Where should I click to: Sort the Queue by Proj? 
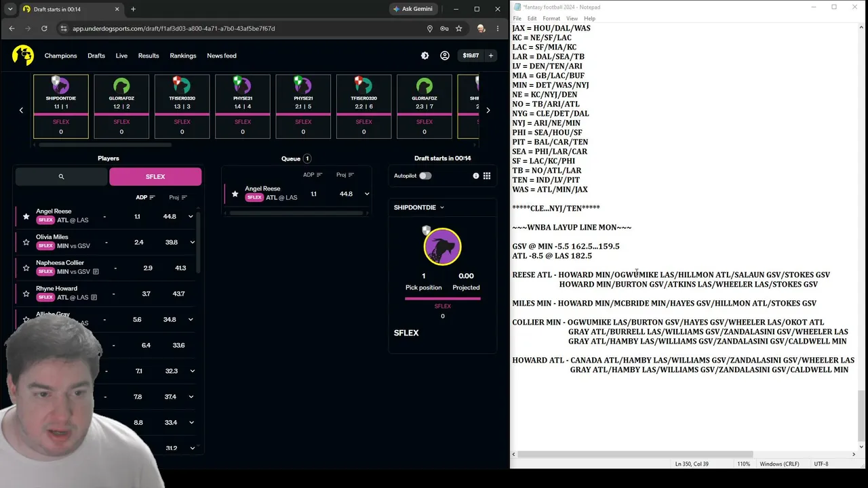pos(345,175)
